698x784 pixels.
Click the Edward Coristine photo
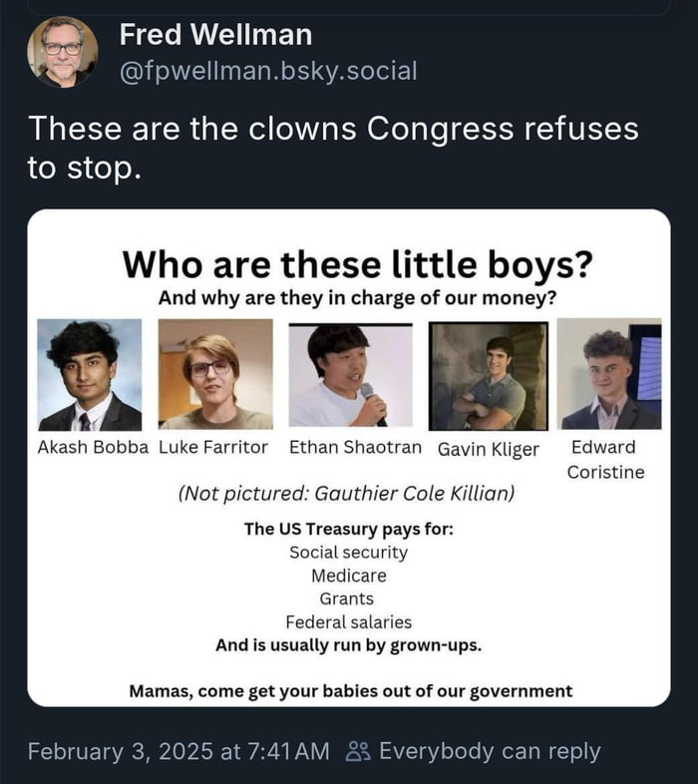(x=608, y=374)
